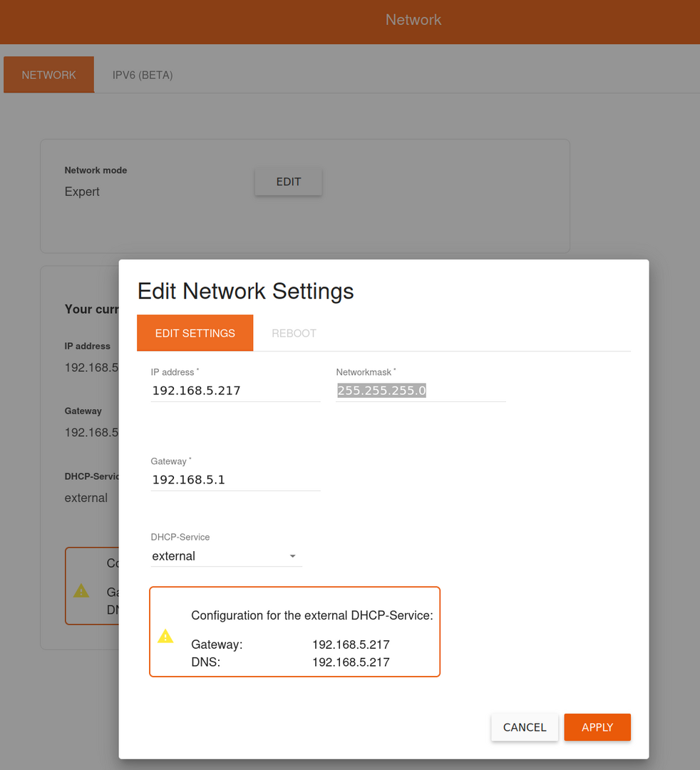
Task: Cancel the Edit Network Settings dialog
Action: (524, 727)
